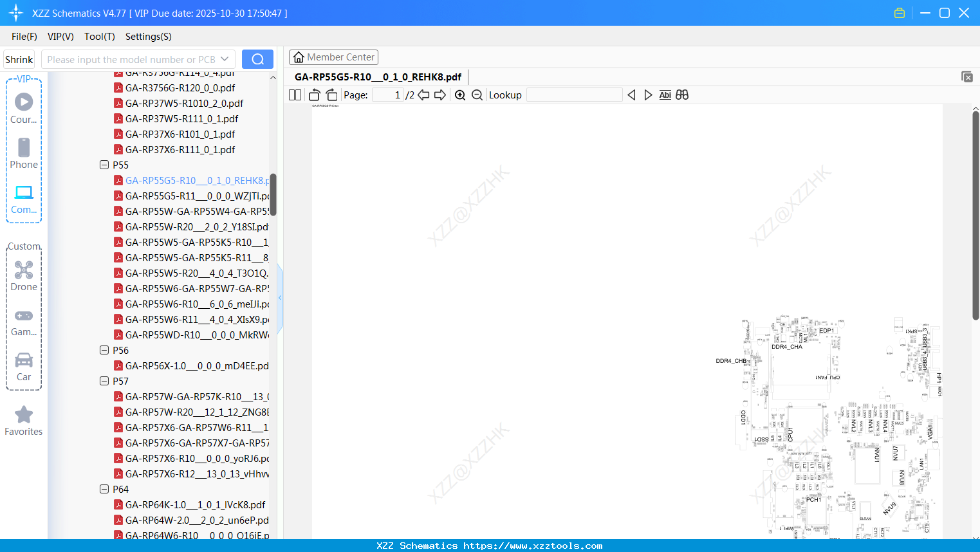Image resolution: width=980 pixels, height=552 pixels.
Task: Open GA-RP57W-R20 PDF file
Action: (x=197, y=412)
